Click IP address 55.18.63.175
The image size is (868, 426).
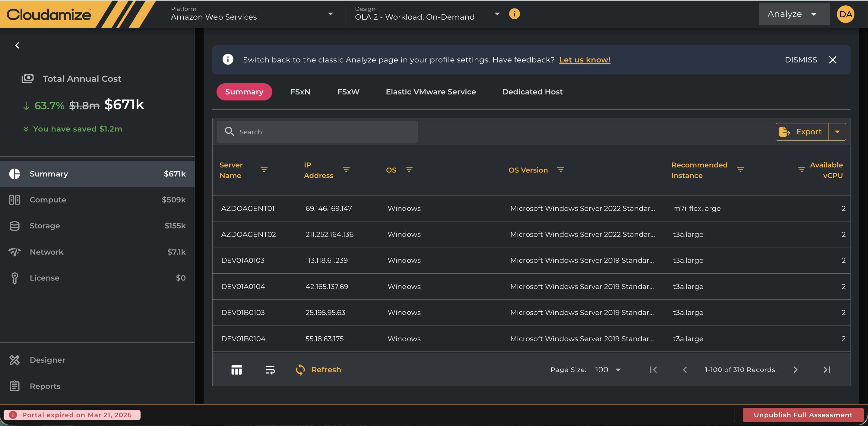[325, 339]
